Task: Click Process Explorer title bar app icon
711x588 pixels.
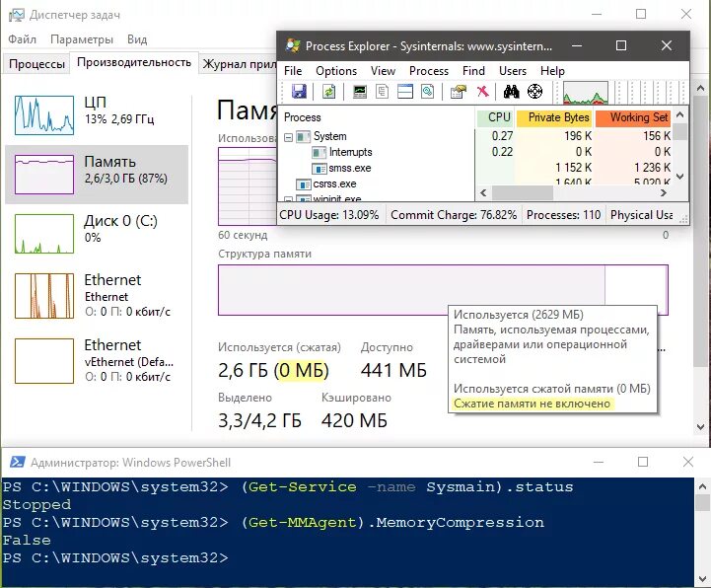Action: tap(293, 45)
